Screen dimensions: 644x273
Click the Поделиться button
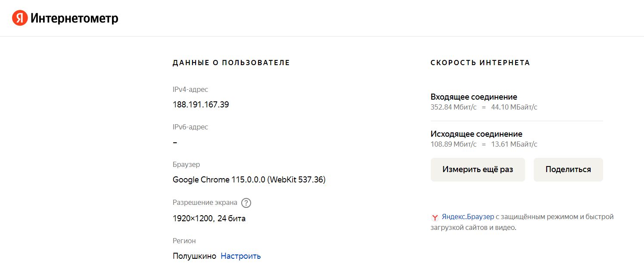pos(568,169)
